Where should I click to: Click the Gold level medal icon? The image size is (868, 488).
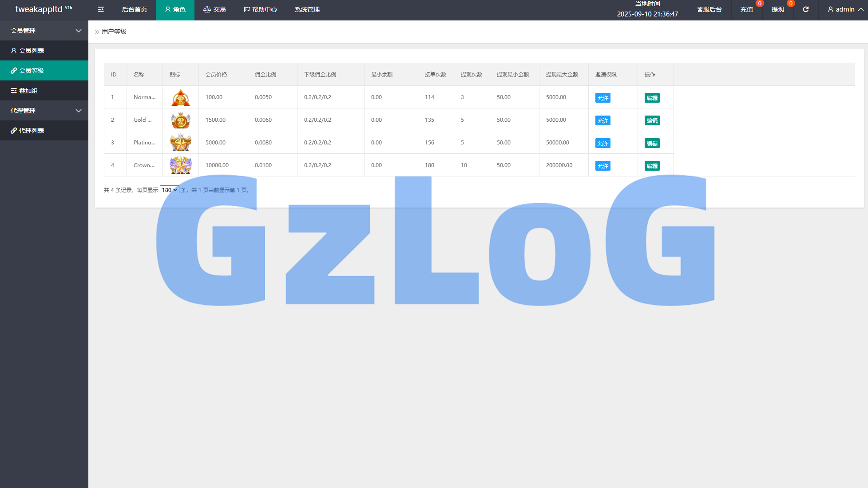coord(181,120)
